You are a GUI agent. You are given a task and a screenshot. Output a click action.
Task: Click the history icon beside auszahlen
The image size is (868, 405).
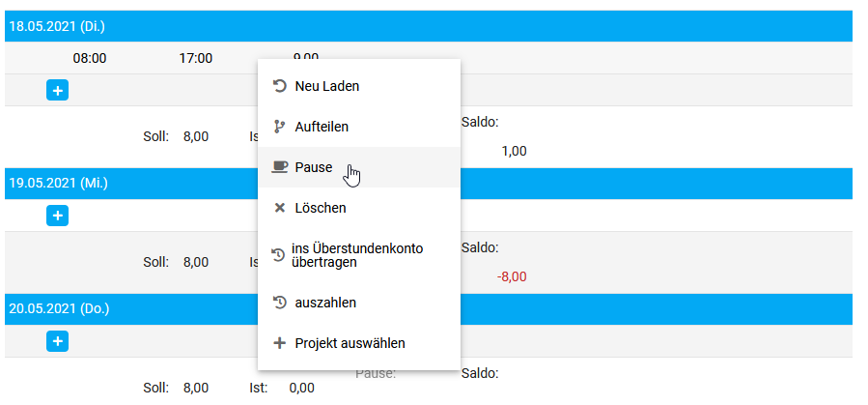pos(280,303)
